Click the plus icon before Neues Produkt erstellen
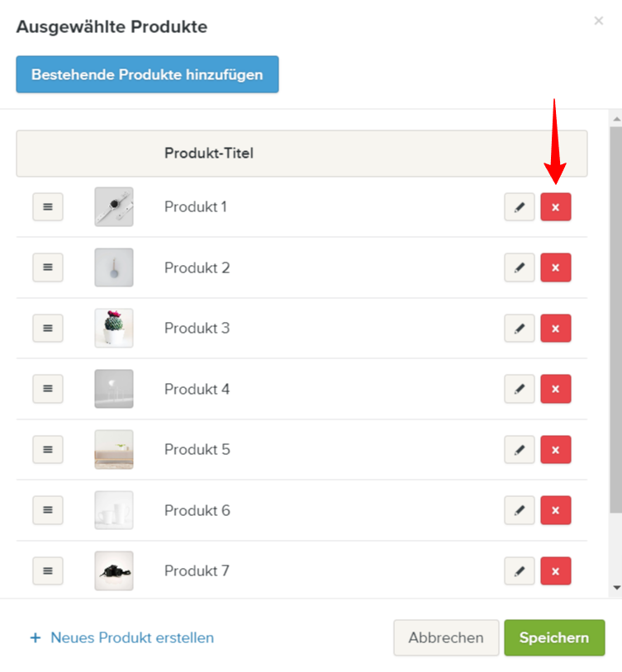Viewport: 622px width, 672px height. [36, 637]
